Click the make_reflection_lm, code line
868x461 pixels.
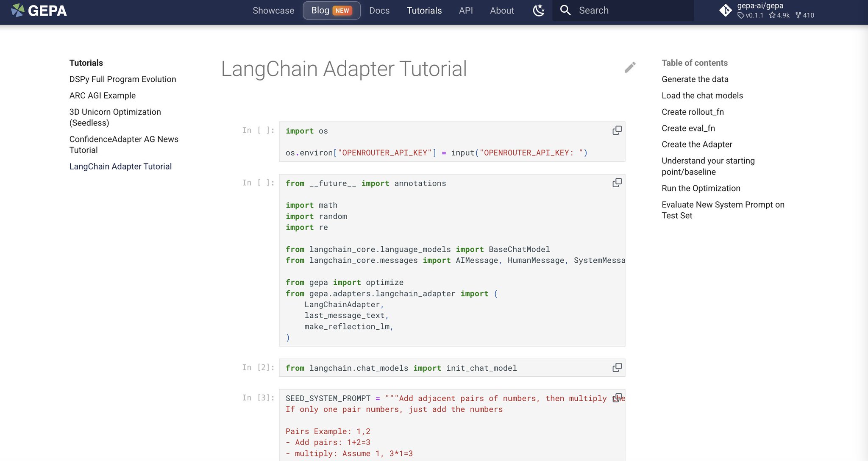pyautogui.click(x=349, y=327)
